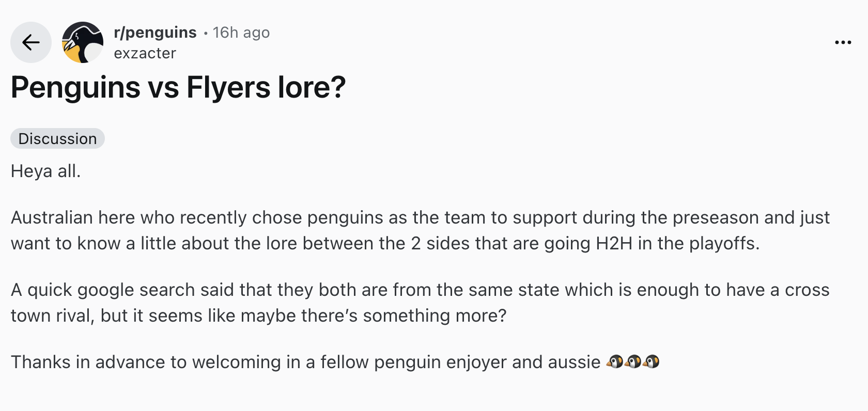Click the paragraph about a google search
The height and width of the screenshot is (411, 868).
[420, 303]
